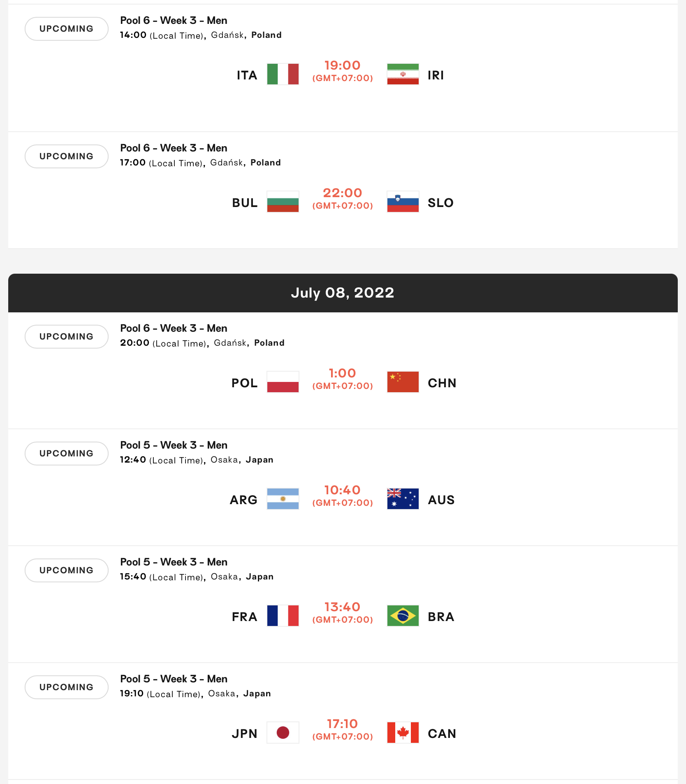Click the UPCOMING badge for POL vs CHN

coord(67,337)
